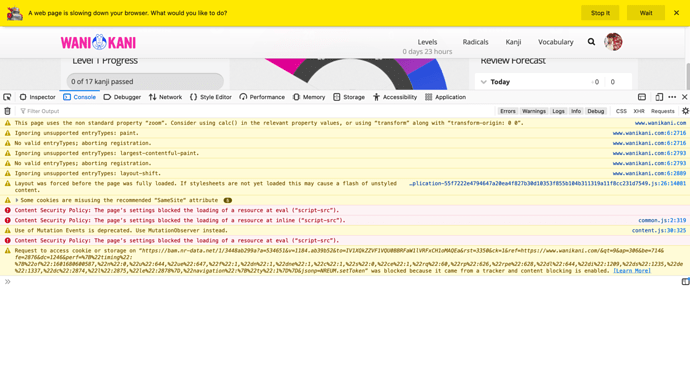
Task: Dismiss the slow page notification bar
Action: 676,13
